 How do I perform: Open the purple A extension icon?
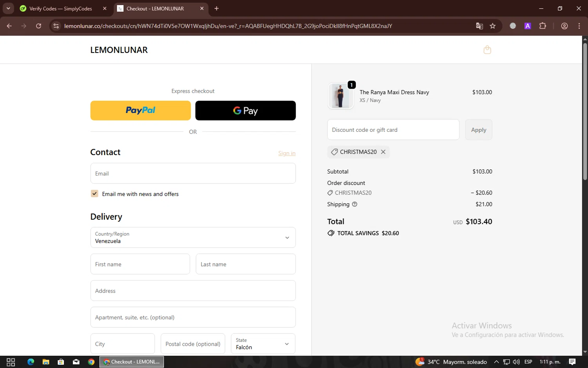pos(528,26)
